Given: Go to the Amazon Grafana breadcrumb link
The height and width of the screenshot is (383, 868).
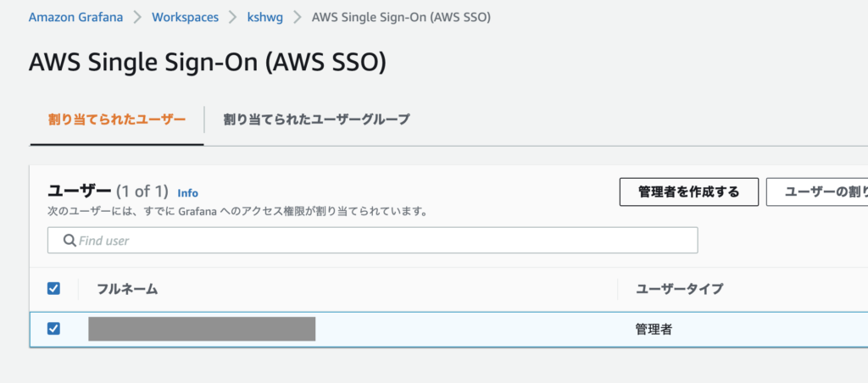Looking at the screenshot, I should click(75, 17).
